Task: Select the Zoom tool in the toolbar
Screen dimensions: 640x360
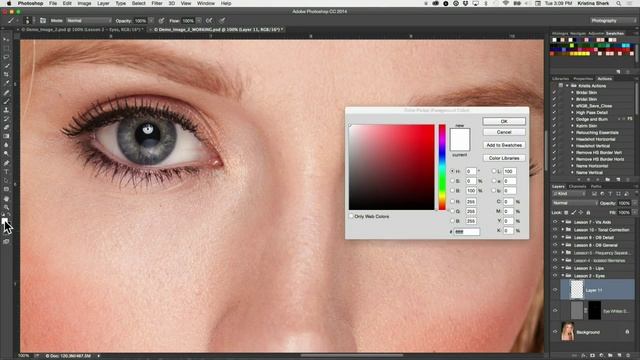Action: tap(6, 207)
